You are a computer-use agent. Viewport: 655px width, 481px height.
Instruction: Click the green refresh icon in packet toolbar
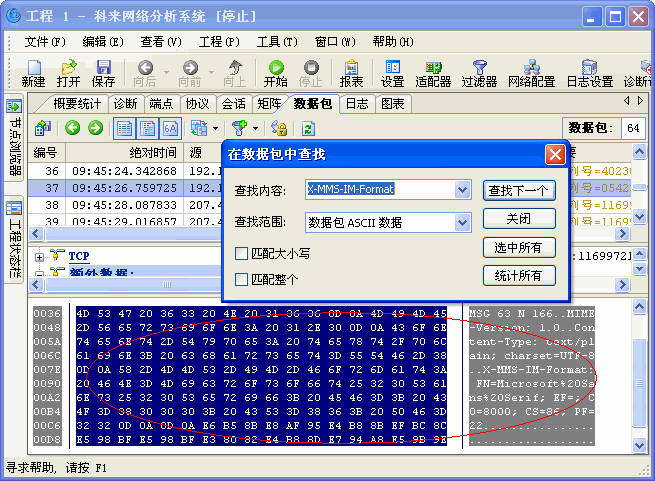tap(308, 128)
